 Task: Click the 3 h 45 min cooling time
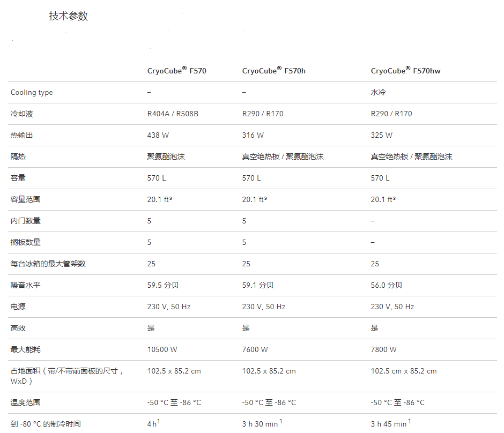[x=388, y=424]
